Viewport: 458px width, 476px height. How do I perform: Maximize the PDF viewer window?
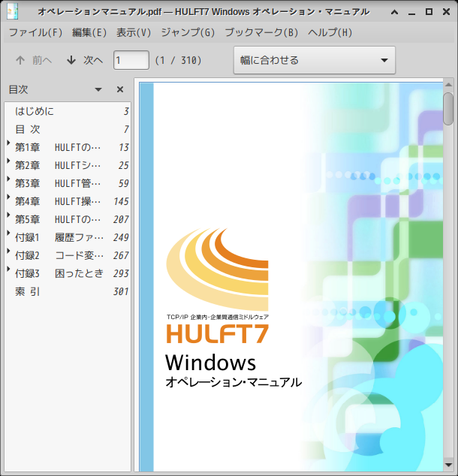[x=429, y=12]
